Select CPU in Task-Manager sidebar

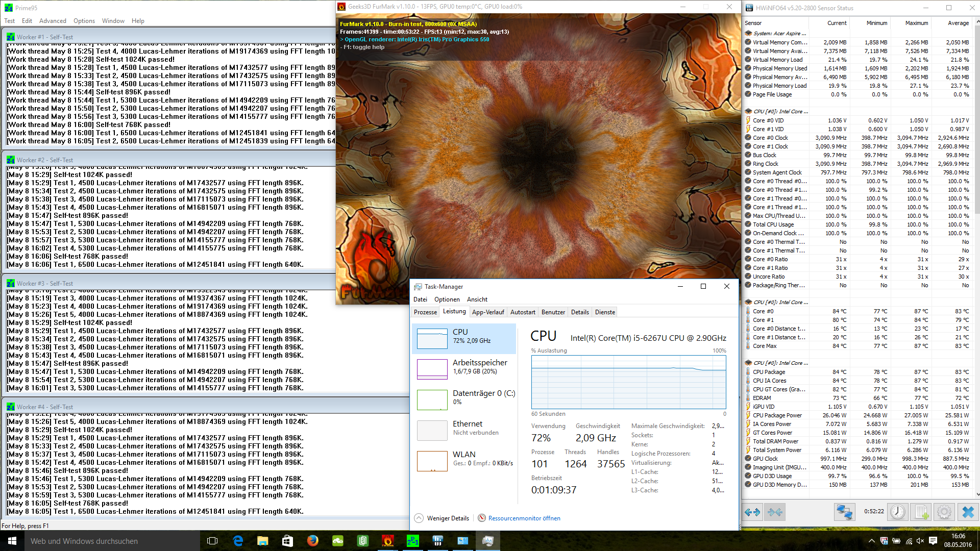pyautogui.click(x=464, y=338)
